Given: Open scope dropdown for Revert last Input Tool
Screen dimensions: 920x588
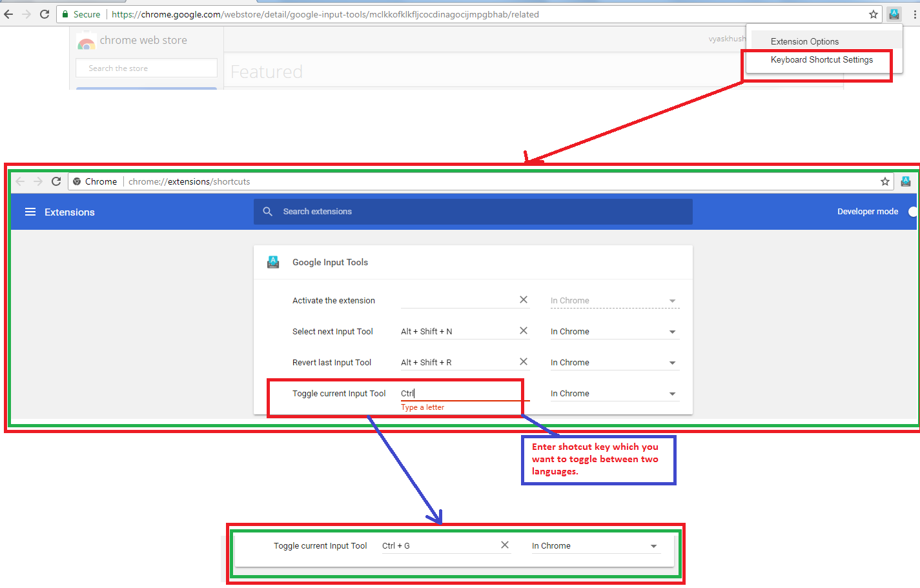Looking at the screenshot, I should pyautogui.click(x=615, y=363).
